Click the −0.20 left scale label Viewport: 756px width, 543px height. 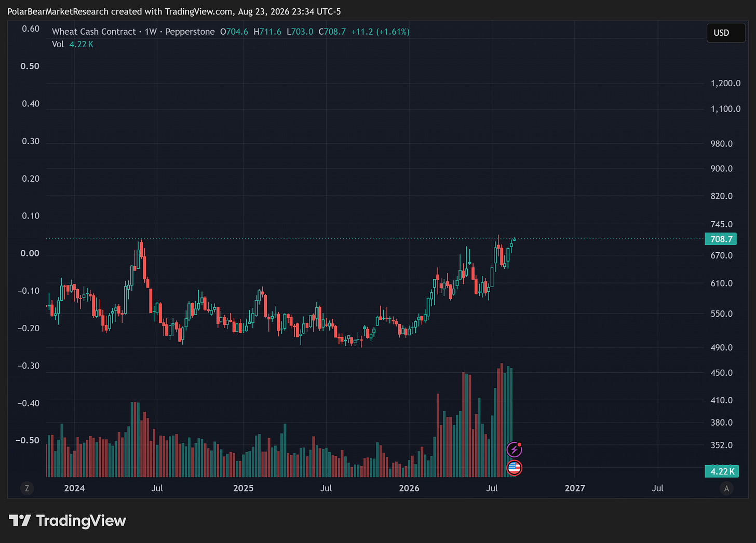tap(29, 328)
